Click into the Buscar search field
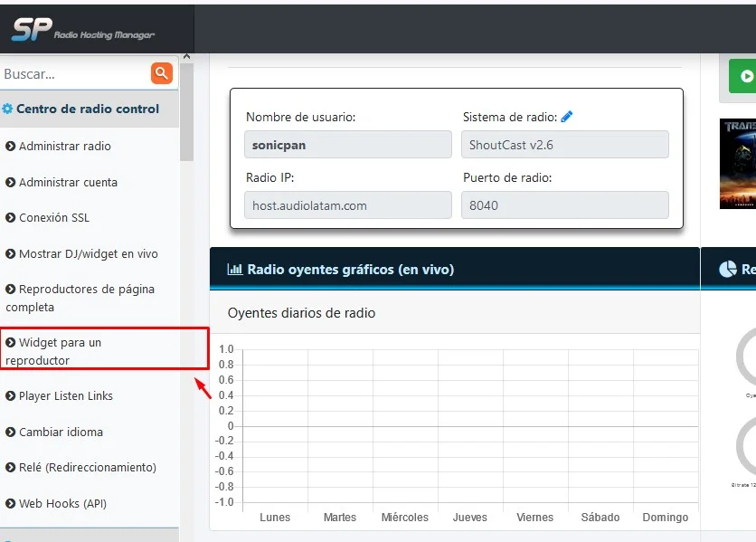Screen dimensions: 756x542 tap(75, 74)
